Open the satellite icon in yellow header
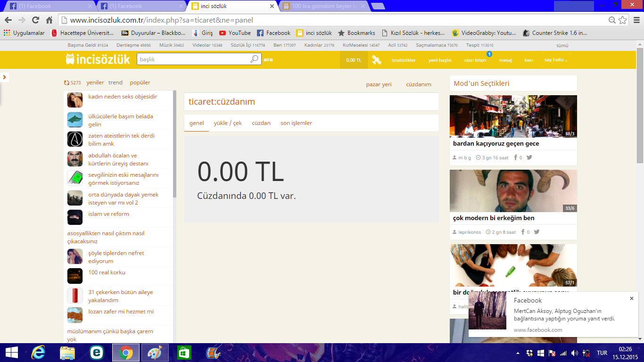The height and width of the screenshot is (362, 644). (x=376, y=60)
